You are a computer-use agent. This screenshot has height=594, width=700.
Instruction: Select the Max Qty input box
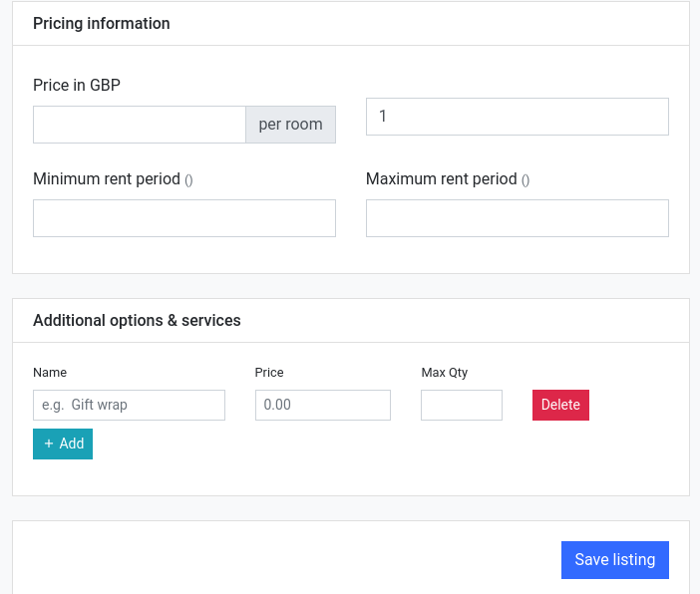(x=461, y=405)
